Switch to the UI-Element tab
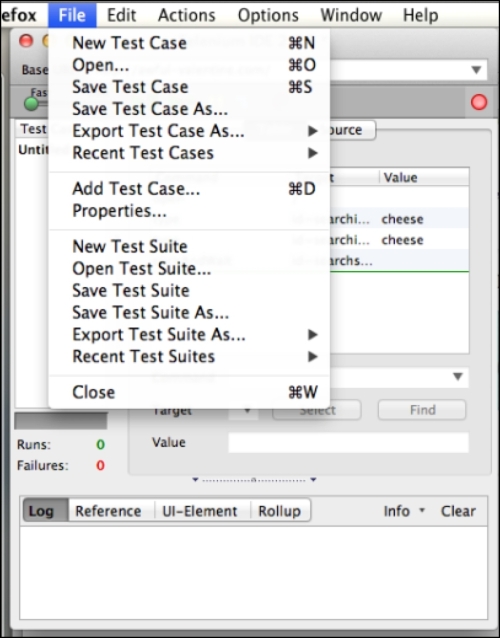Viewport: 500px width, 638px height. click(x=199, y=511)
